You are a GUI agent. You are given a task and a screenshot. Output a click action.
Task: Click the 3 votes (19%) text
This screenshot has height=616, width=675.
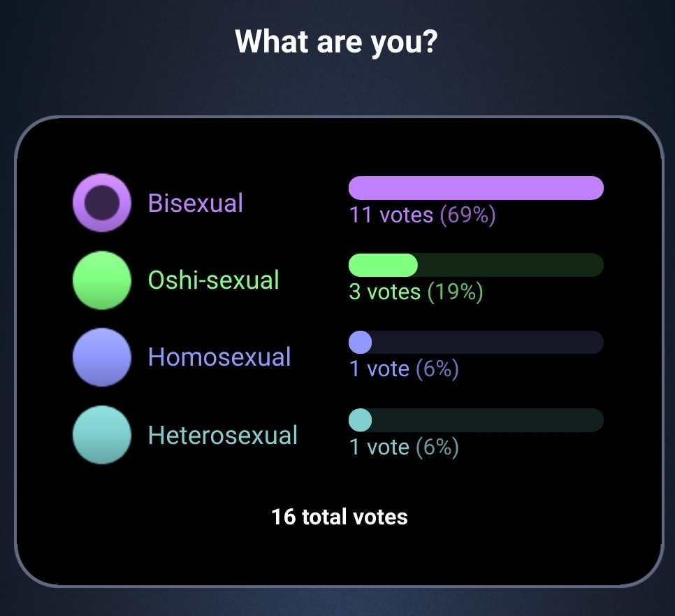(416, 292)
